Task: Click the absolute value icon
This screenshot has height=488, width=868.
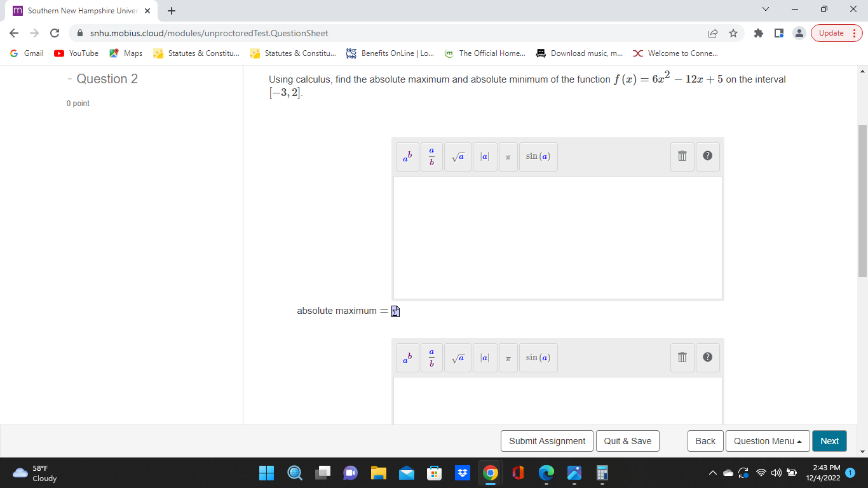Action: 485,156
